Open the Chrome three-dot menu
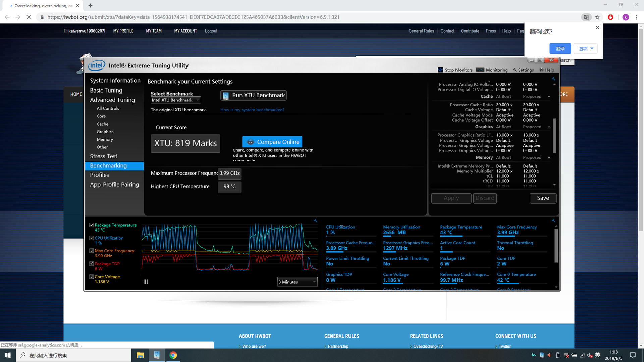Screen dimensions: 644x362 pos(637,17)
